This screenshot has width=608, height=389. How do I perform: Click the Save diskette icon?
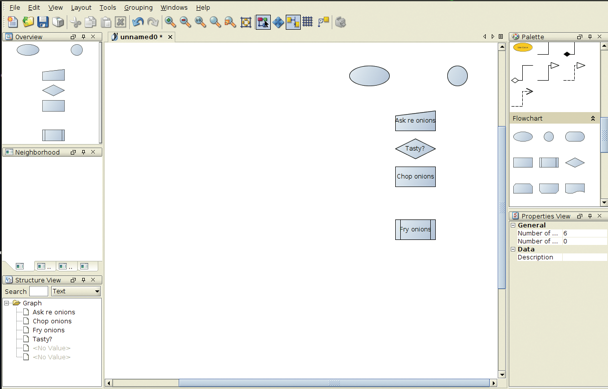tap(43, 22)
